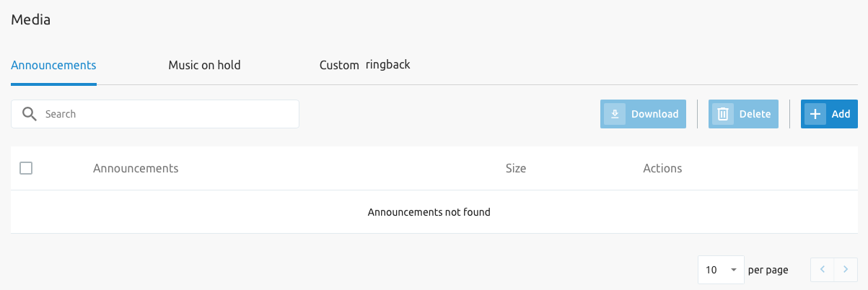The image size is (868, 290).
Task: Focus the Search input field
Action: pyautogui.click(x=155, y=114)
